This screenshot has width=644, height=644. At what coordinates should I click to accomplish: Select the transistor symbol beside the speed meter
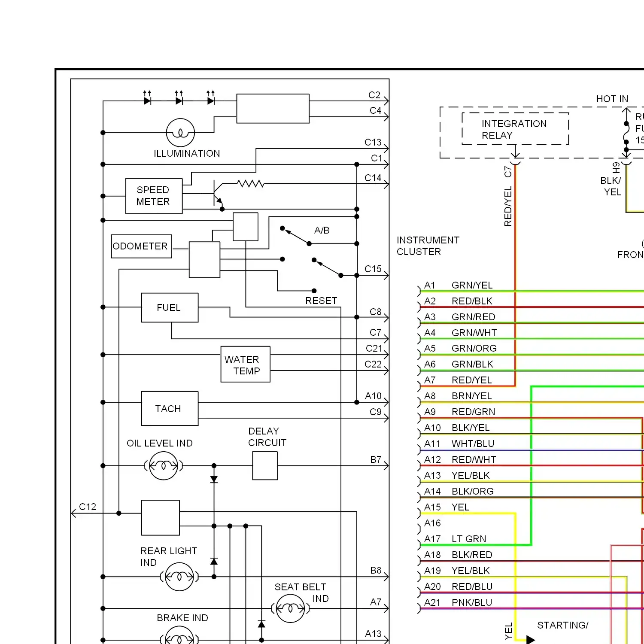point(218,194)
